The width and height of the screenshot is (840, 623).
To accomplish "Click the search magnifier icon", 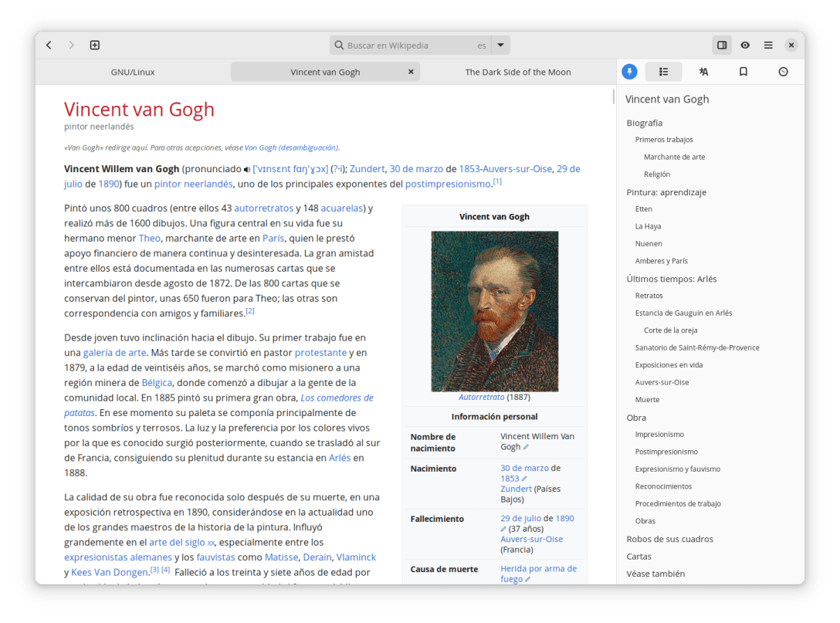I will coord(339,45).
